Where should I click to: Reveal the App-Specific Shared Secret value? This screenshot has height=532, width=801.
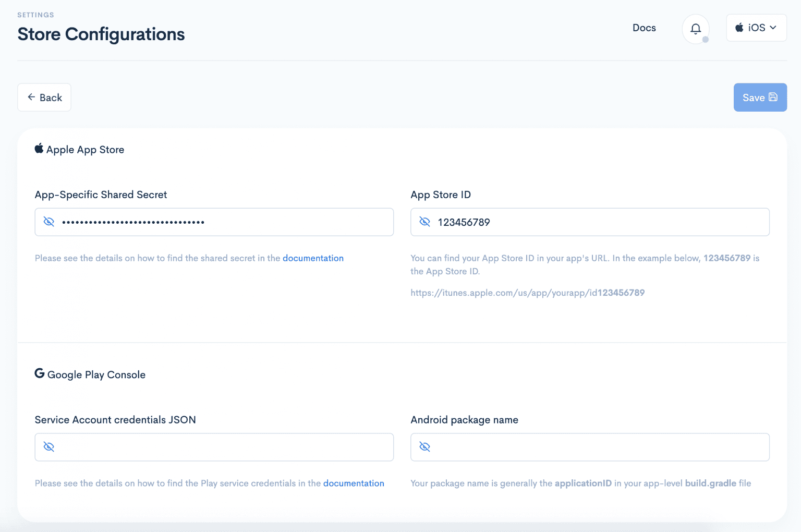click(x=49, y=222)
